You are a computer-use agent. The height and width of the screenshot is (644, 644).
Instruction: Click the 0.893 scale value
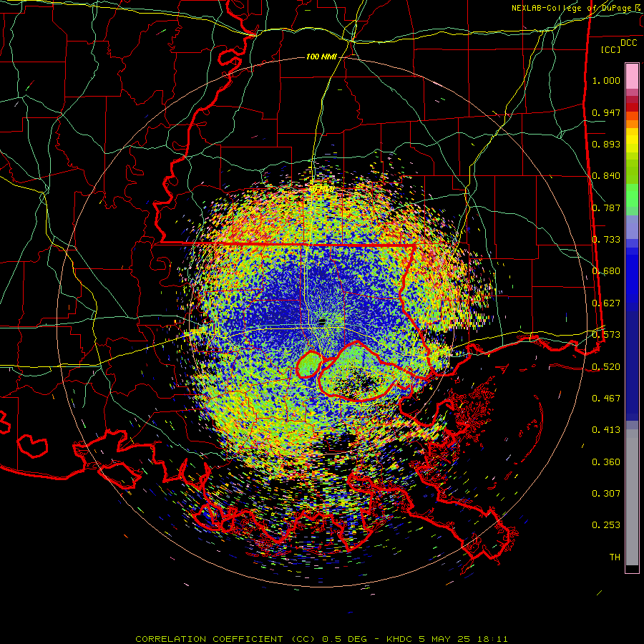point(606,144)
